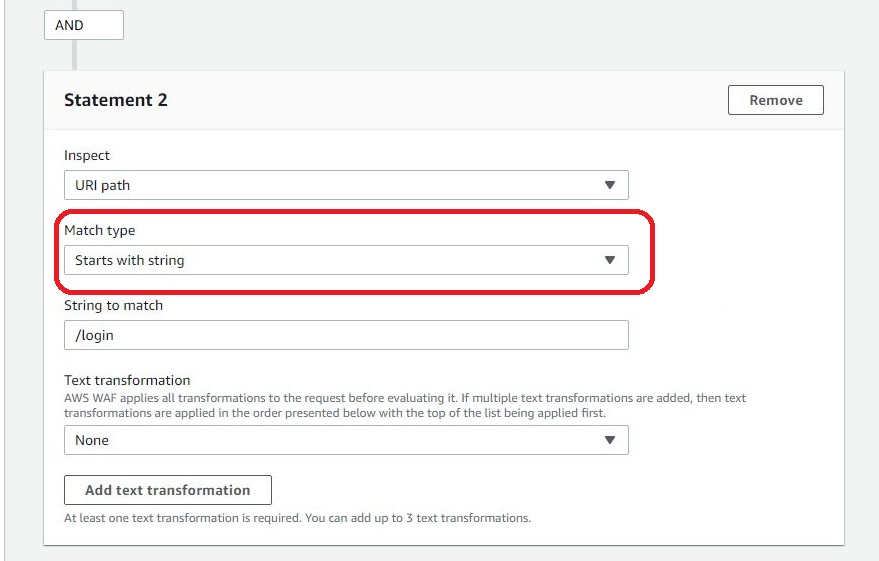Remove Statement 2
Viewport: 879px width, 561px height.
(x=776, y=100)
